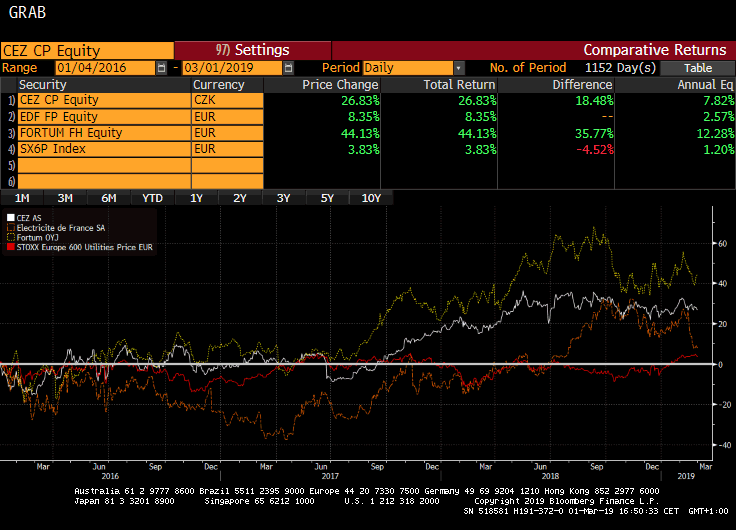Screen dimensions: 736x530
Task: Click the 8.35% Price Change value
Action: click(x=363, y=117)
